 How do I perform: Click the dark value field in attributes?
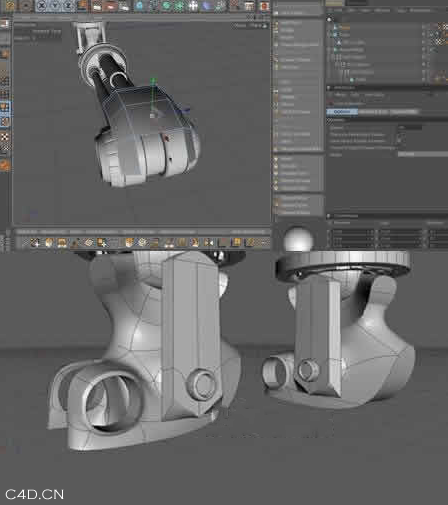[x=409, y=128]
